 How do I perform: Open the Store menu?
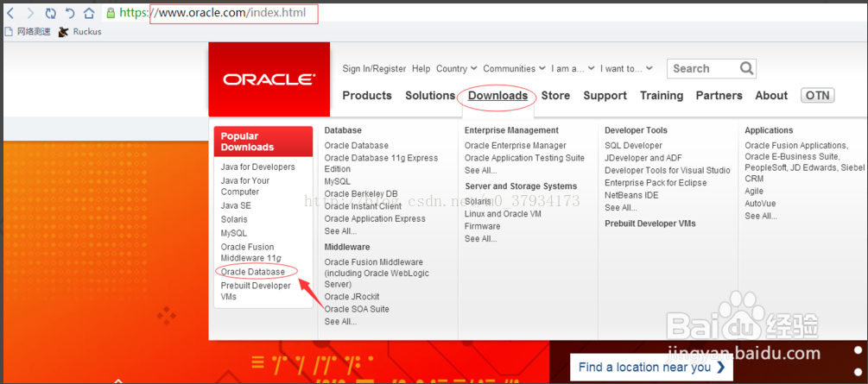[x=556, y=96]
